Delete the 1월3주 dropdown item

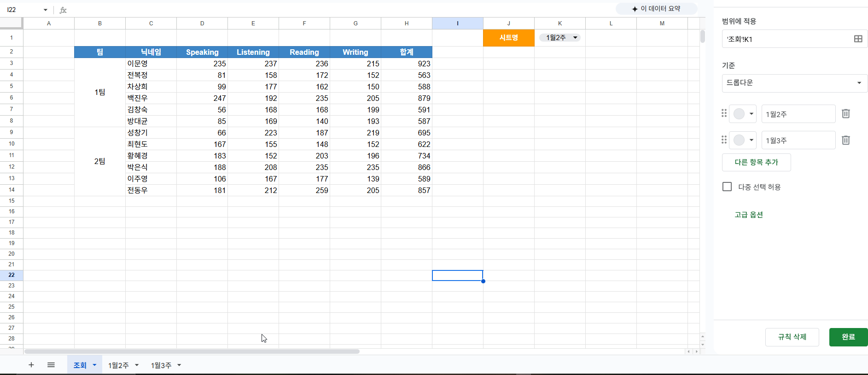tap(845, 140)
